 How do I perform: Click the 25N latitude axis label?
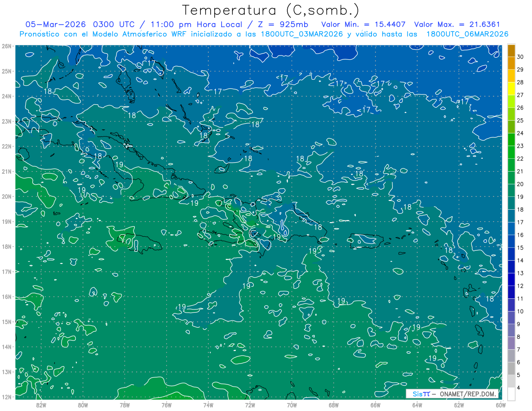6,71
